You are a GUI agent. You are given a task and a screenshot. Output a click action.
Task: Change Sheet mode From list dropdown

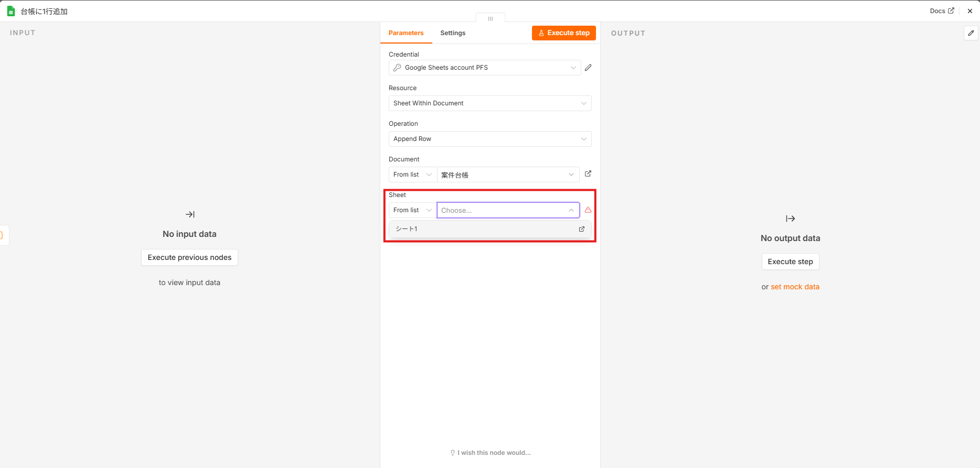413,210
